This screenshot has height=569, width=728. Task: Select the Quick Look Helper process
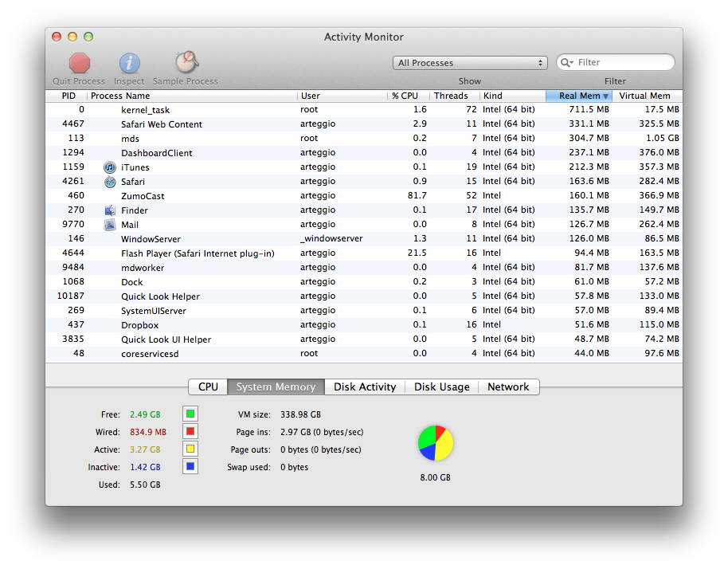364,296
